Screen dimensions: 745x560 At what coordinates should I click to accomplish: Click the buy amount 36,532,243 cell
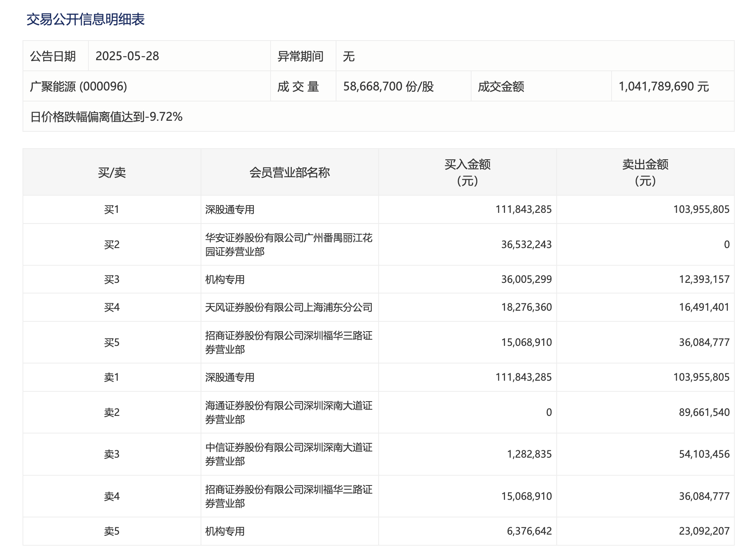click(526, 244)
